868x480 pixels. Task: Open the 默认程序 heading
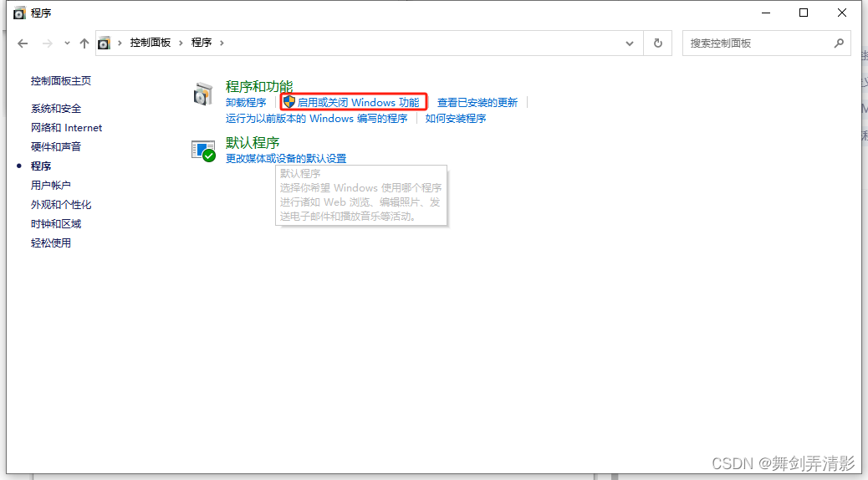click(x=253, y=143)
